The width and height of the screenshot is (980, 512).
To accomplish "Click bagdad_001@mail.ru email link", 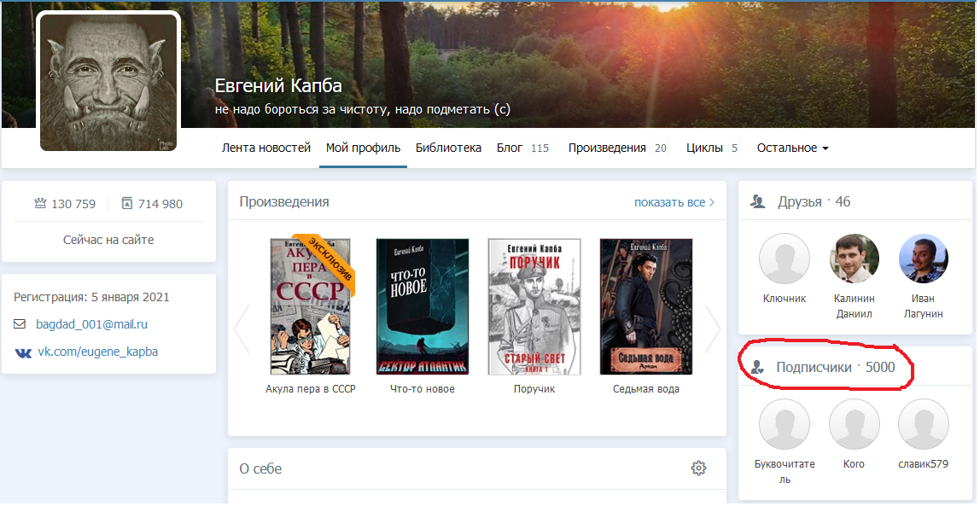I will (91, 324).
